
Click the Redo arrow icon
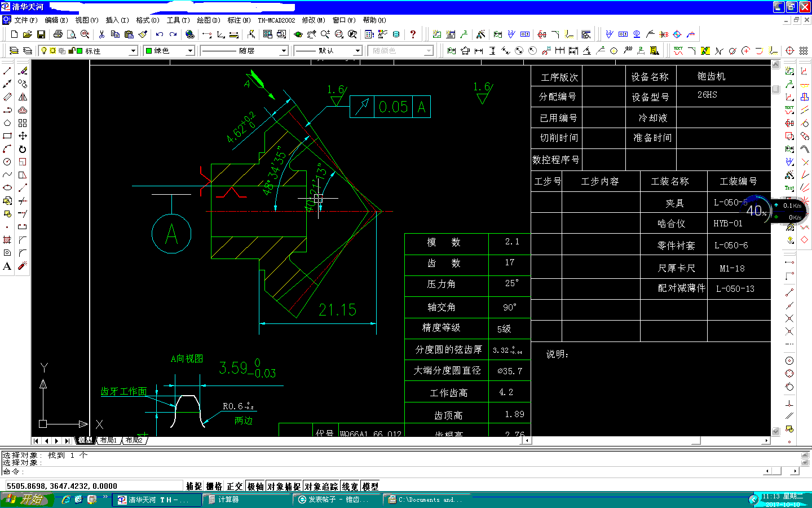click(x=173, y=34)
